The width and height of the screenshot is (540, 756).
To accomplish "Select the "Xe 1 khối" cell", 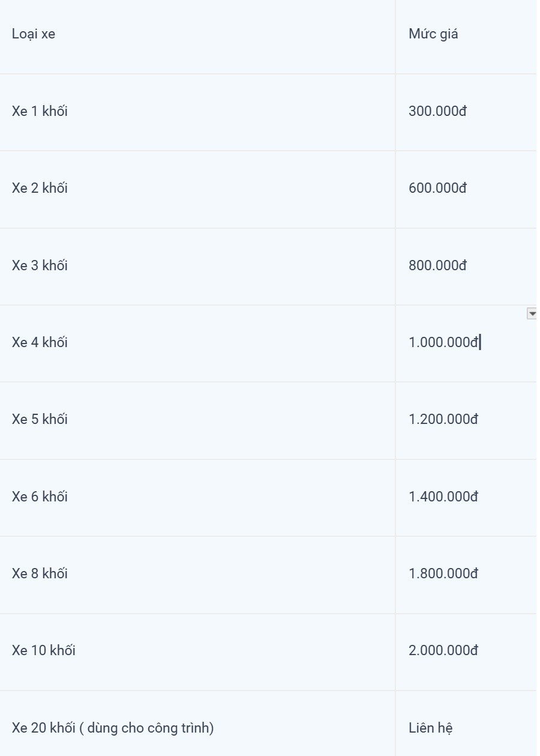I will (40, 112).
